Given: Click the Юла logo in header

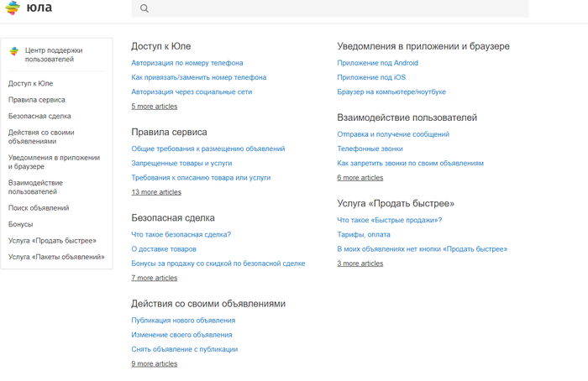Looking at the screenshot, I should click(x=28, y=8).
